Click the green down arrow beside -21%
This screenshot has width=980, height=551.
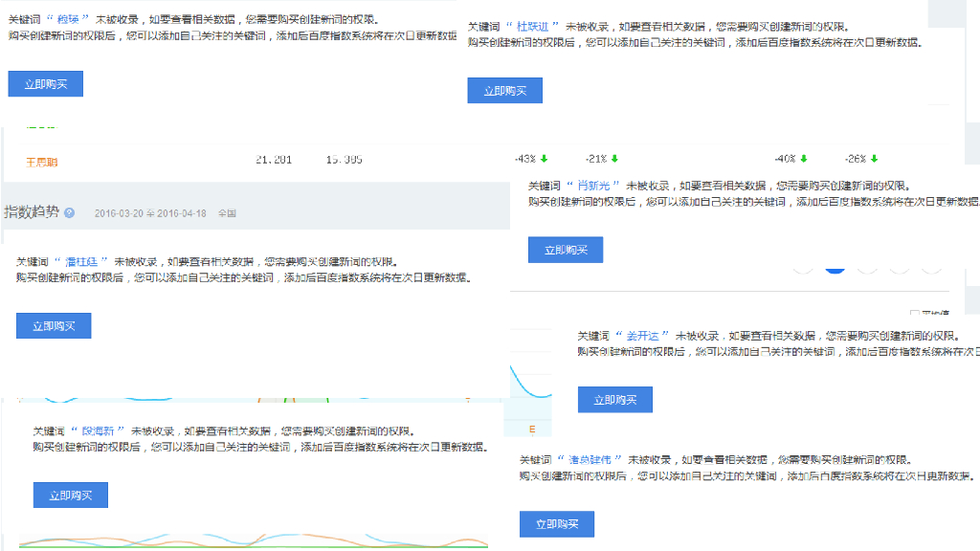click(614, 159)
